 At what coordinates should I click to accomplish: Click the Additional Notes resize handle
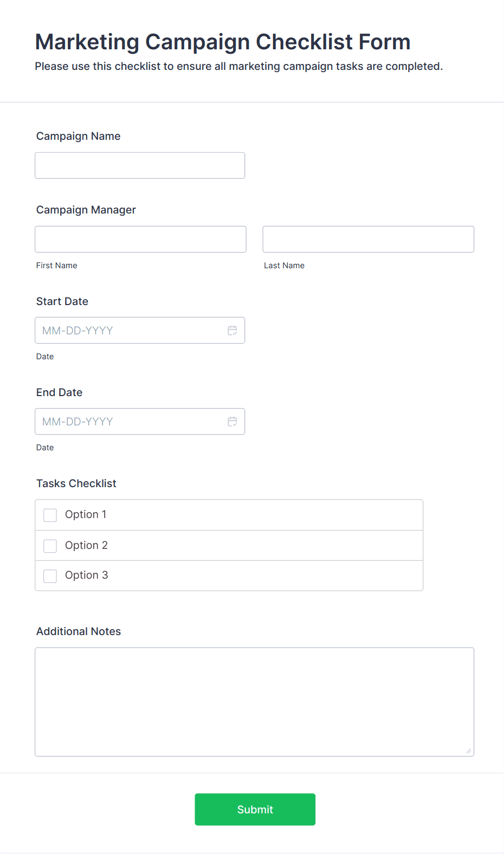tap(468, 751)
